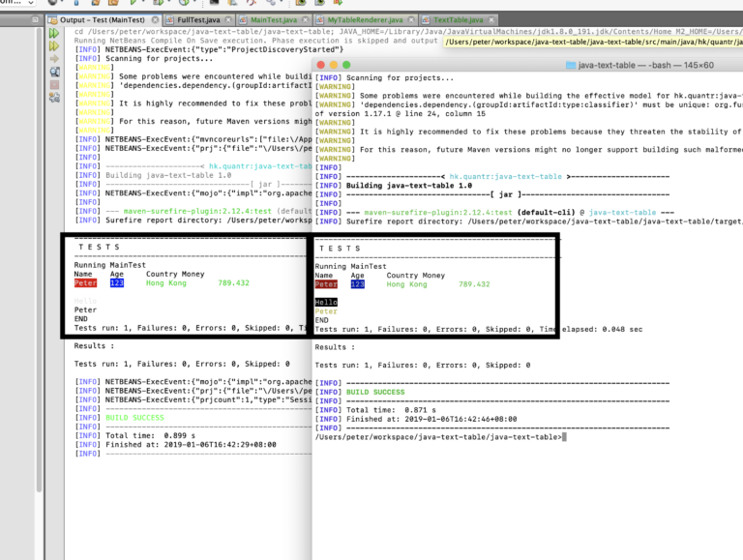The image size is (743, 560).
Task: Close the MyTableRenderer.java tab
Action: (411, 20)
